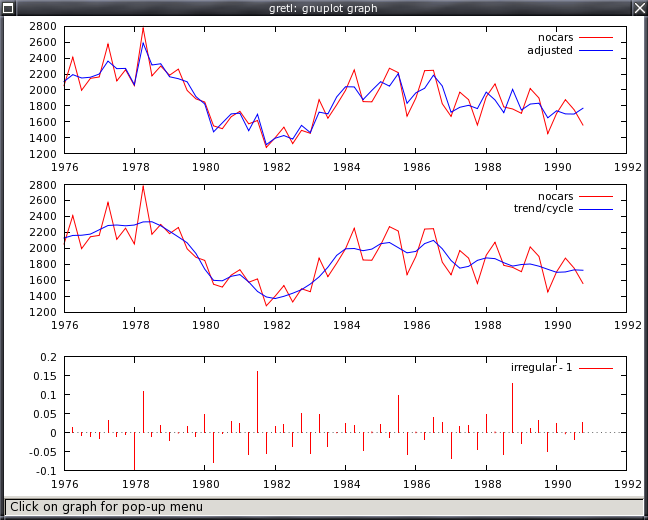Click the 2800 y-axis label on top plot
This screenshot has height=520, width=648.
coord(43,26)
